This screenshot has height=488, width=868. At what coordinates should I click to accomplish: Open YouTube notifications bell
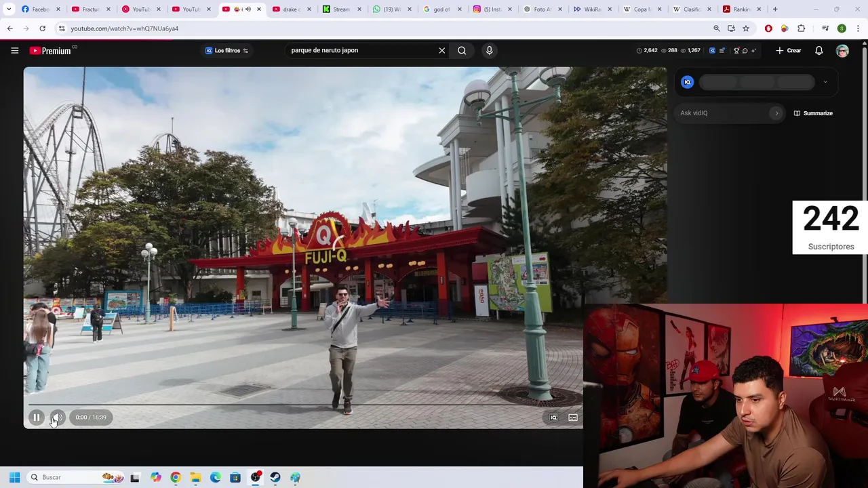[818, 50]
